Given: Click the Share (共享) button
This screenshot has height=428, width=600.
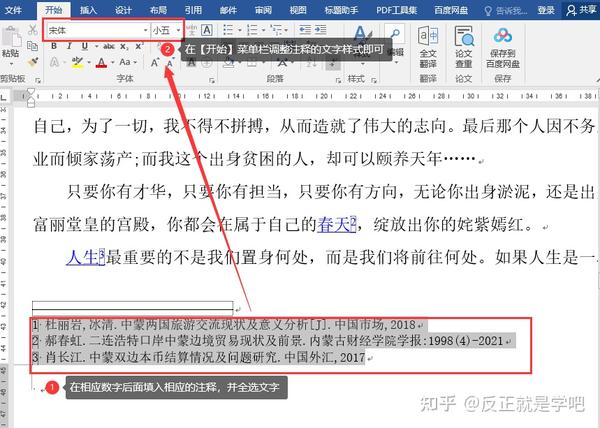Looking at the screenshot, I should pos(581,10).
